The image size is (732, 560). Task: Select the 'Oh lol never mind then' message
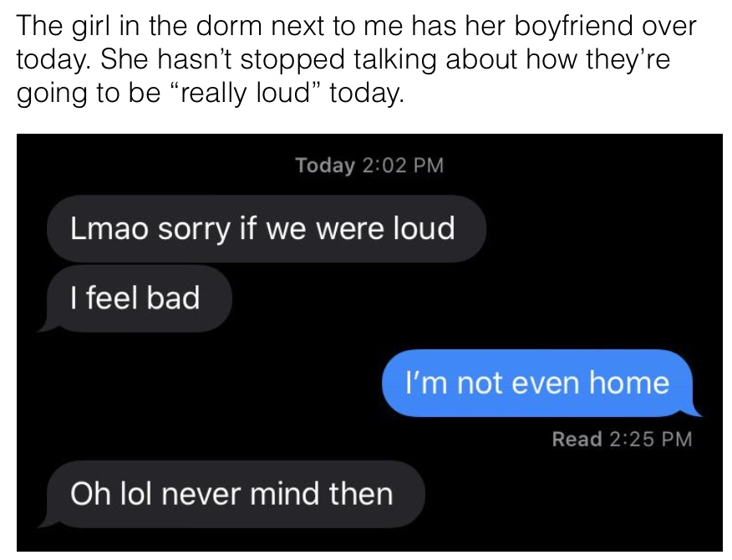click(x=231, y=494)
